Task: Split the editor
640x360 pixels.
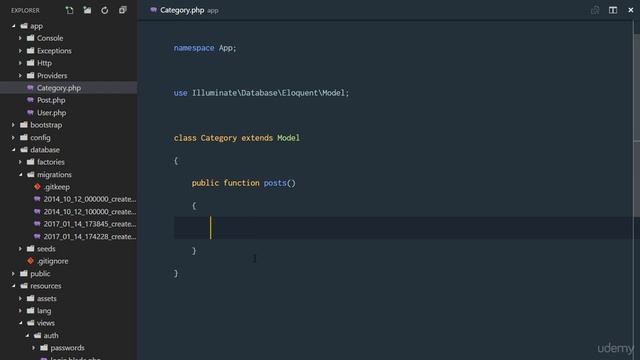Action: click(613, 10)
